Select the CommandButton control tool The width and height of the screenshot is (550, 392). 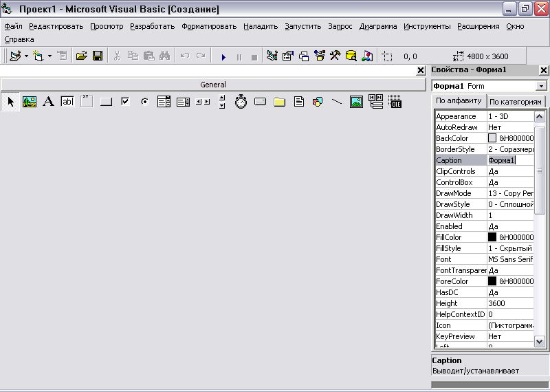click(x=106, y=102)
